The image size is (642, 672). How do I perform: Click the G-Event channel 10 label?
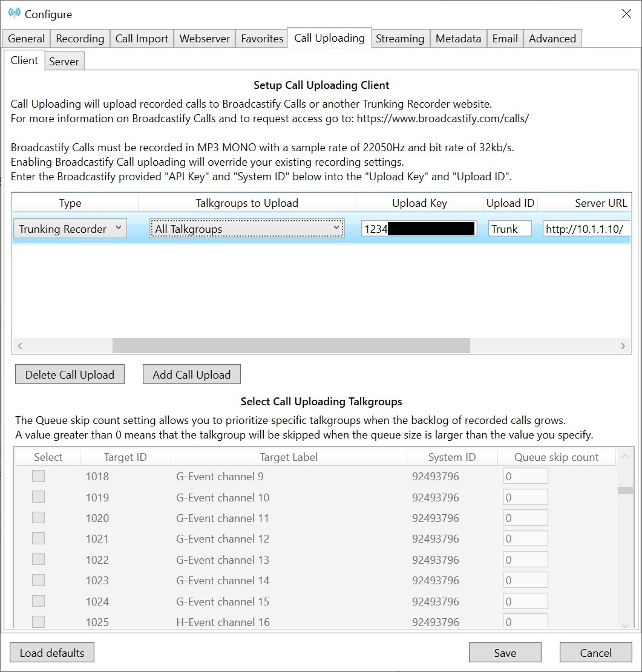point(223,497)
